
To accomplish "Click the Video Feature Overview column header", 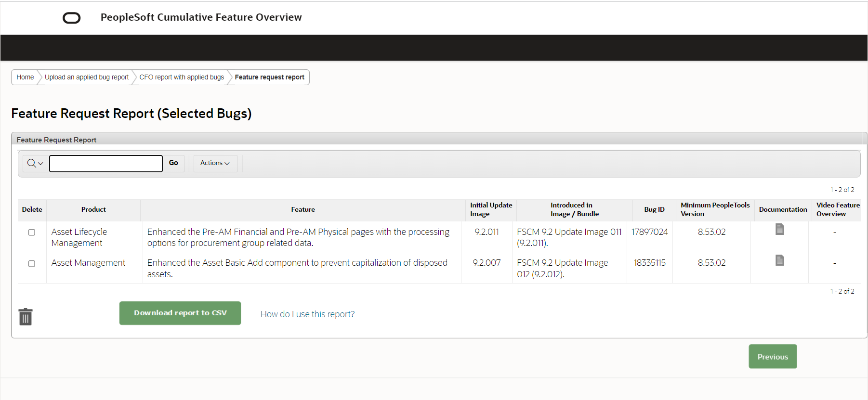I will pos(838,209).
